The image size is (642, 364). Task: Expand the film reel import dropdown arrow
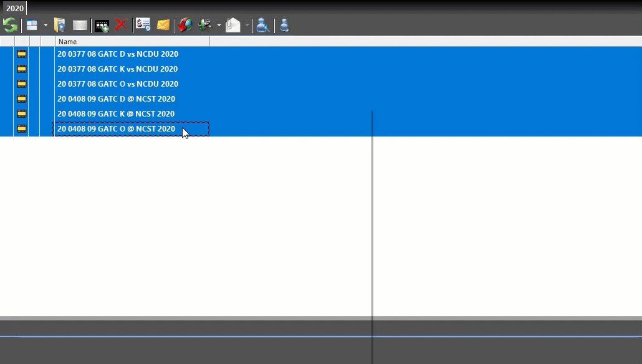point(219,26)
